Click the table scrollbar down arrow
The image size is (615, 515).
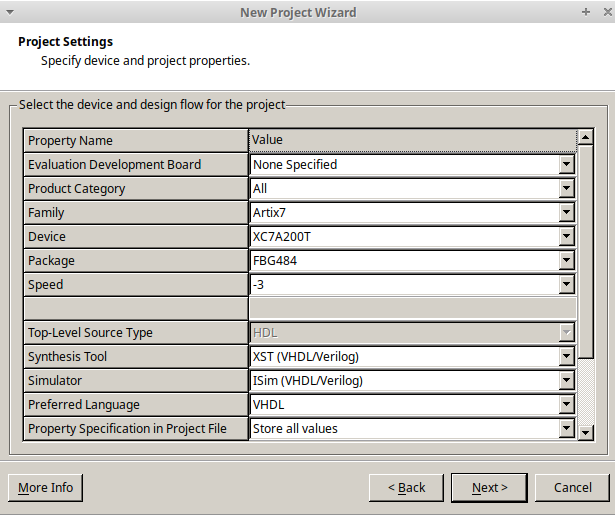[586, 432]
